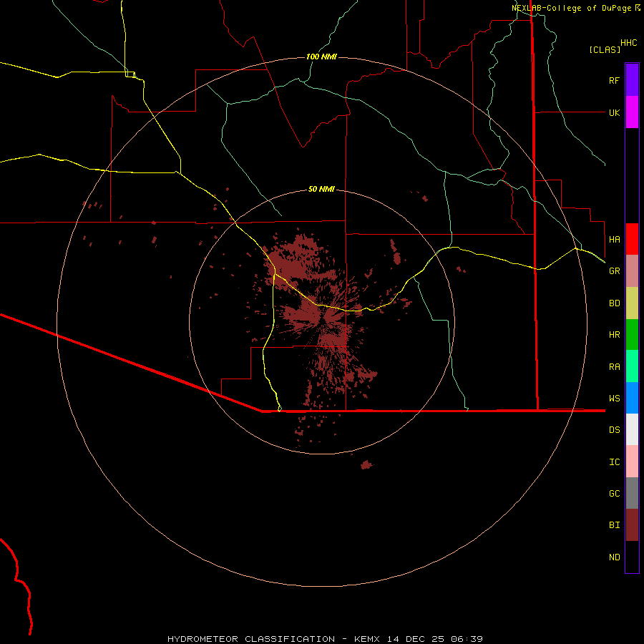This screenshot has height=644, width=644.
Task: Select the white DS legend swatch
Action: pos(632,429)
